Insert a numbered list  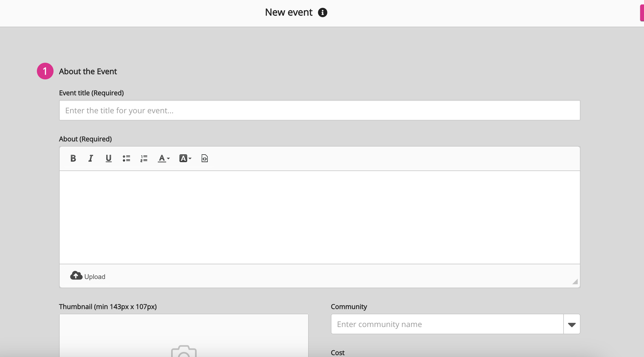pyautogui.click(x=144, y=158)
